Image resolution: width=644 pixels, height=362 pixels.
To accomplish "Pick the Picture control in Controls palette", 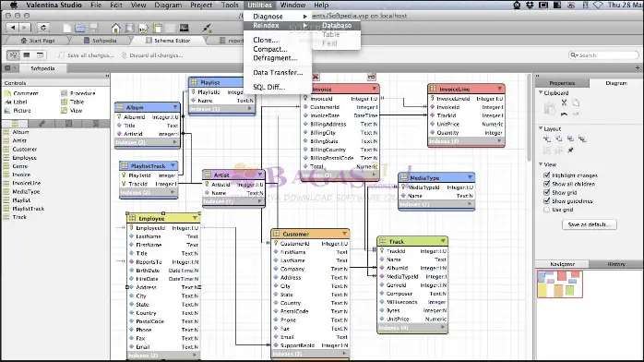I will tap(18, 111).
